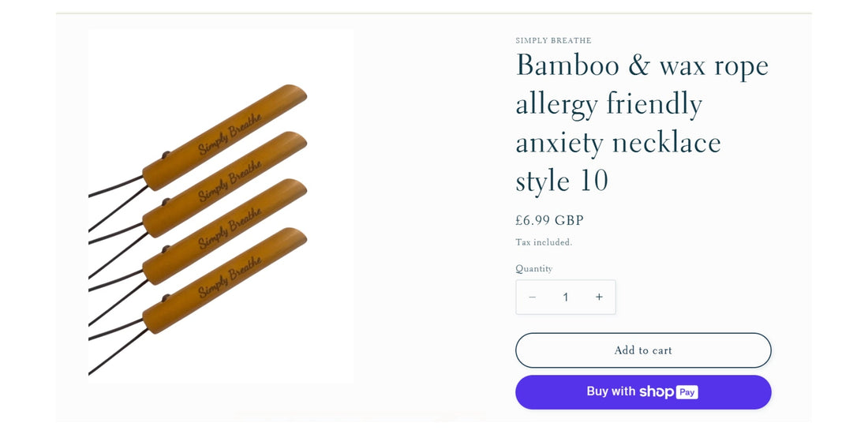Screen dimensions: 868x434
Task: Click the plus icon to increase quantity
Action: click(x=599, y=297)
